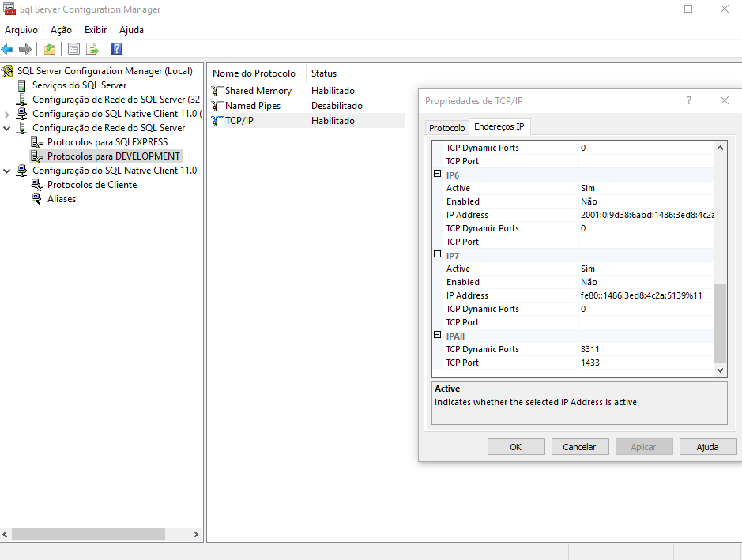Viewport: 742px width, 560px height.
Task: Click the Up one level folder icon
Action: click(50, 49)
